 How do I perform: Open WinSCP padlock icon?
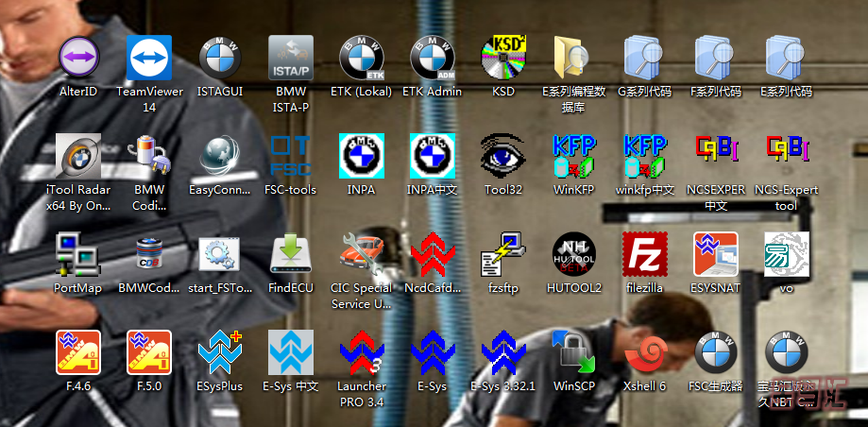(574, 352)
